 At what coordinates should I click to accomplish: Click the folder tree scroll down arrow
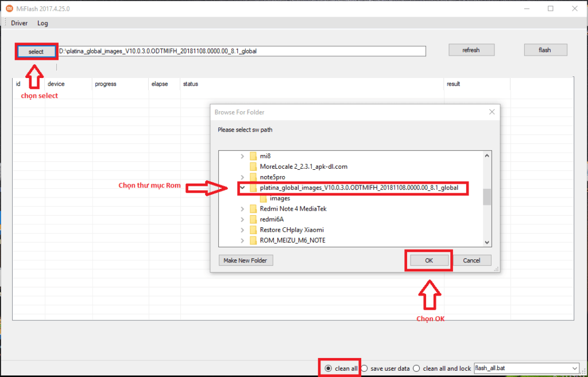pyautogui.click(x=487, y=242)
